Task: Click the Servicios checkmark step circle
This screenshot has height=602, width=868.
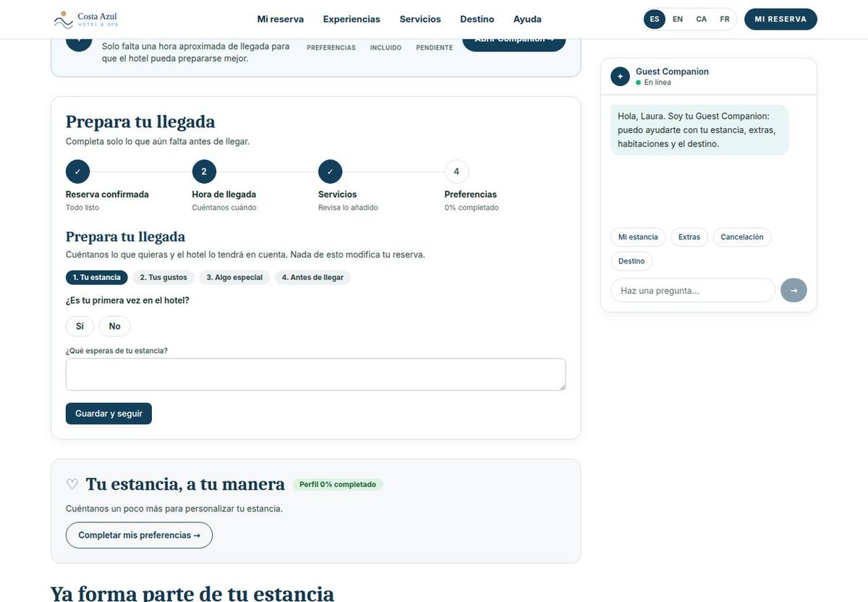Action: click(x=330, y=171)
